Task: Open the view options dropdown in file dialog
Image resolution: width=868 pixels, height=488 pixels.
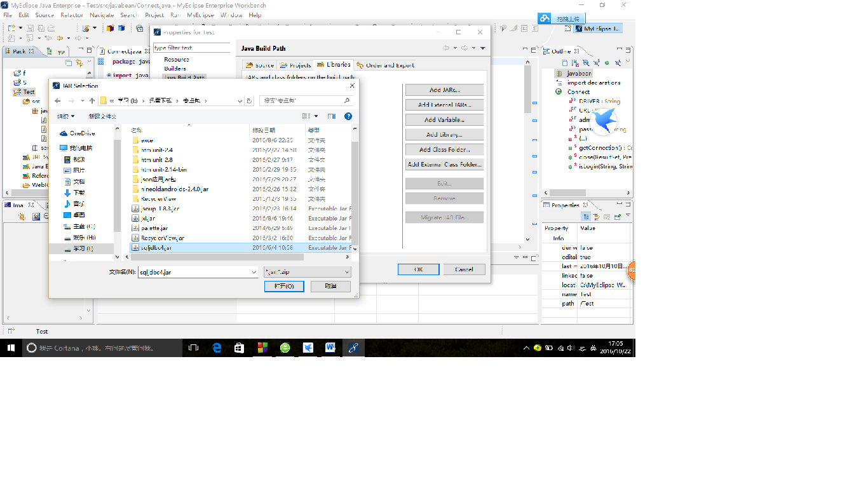Action: (316, 116)
